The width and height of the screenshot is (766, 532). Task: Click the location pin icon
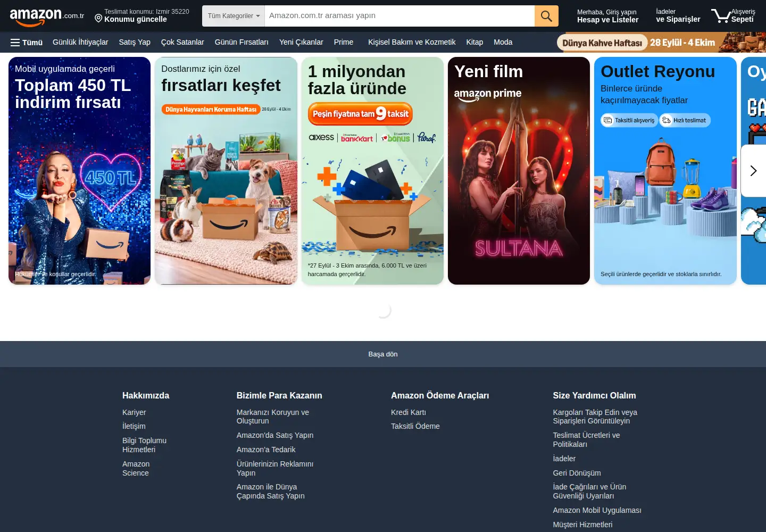[x=98, y=19]
